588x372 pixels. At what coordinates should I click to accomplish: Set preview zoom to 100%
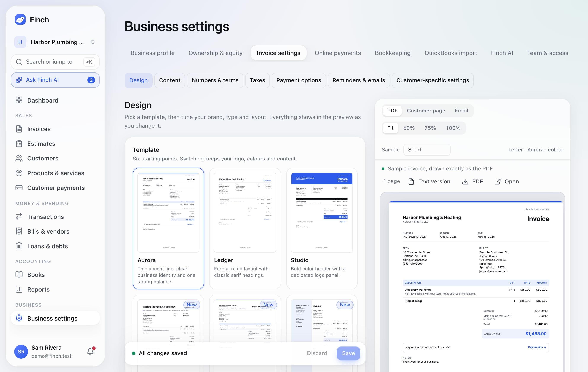[453, 128]
